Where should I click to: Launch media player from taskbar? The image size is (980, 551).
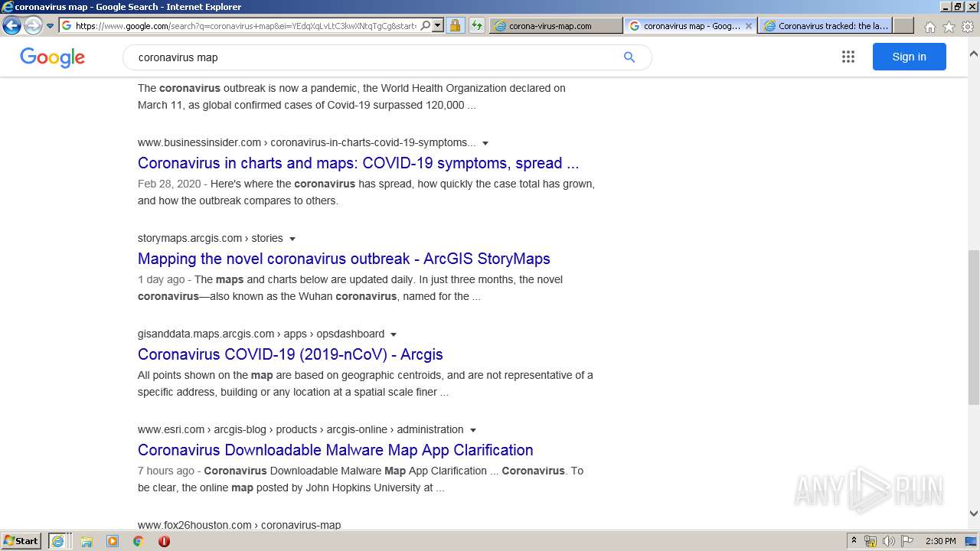(x=113, y=541)
